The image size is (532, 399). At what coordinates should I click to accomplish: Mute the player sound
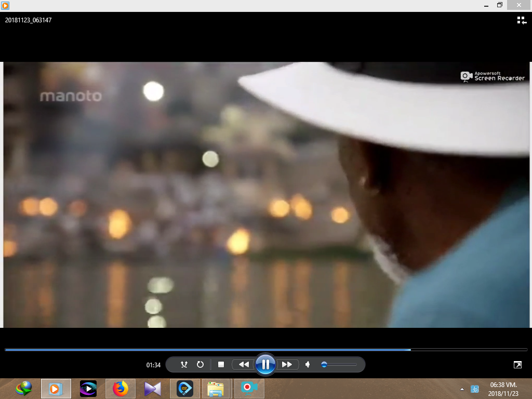pyautogui.click(x=308, y=364)
